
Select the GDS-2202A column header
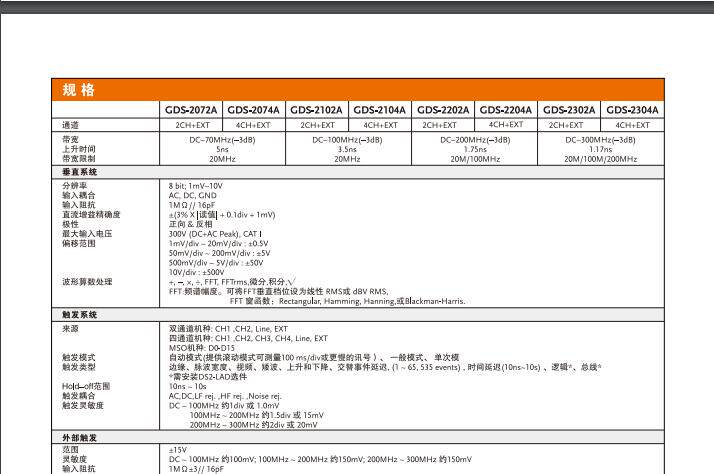pos(443,110)
